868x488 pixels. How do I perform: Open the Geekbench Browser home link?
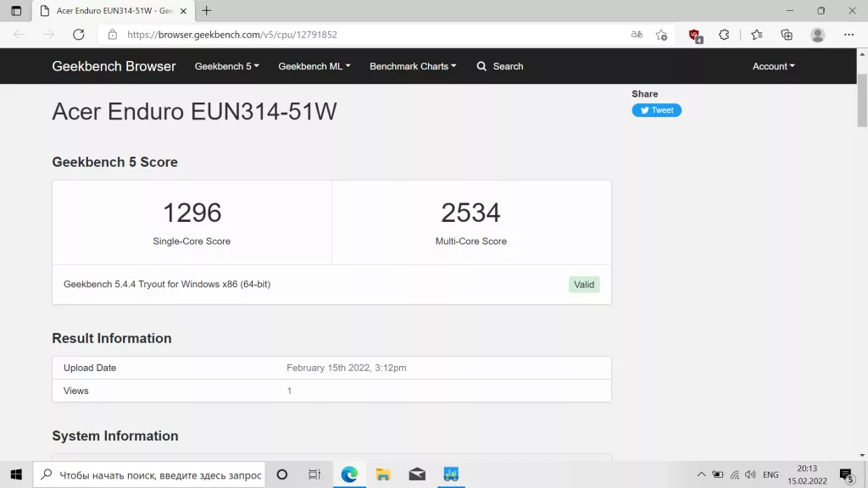[x=114, y=65]
